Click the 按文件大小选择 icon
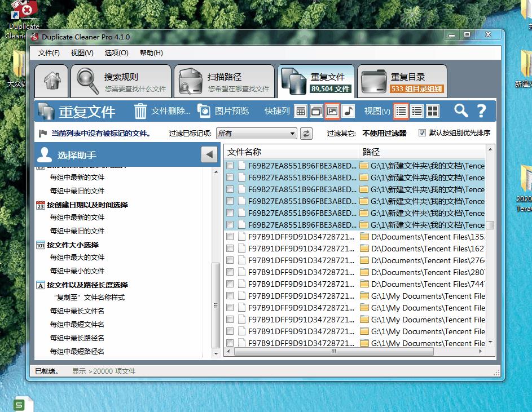Screen dimensions: 532x412 coord(41,245)
